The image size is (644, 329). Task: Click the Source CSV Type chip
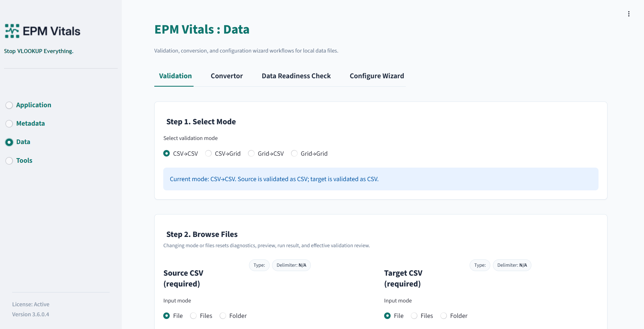[259, 265]
